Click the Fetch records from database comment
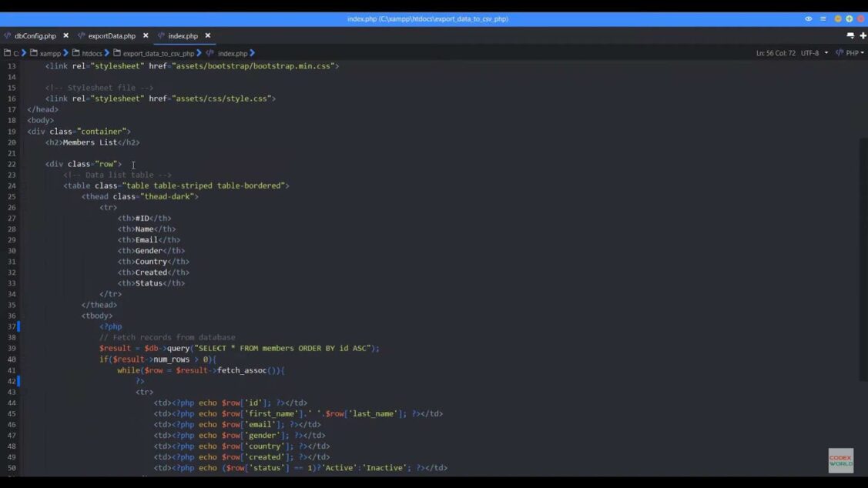Viewport: 868px width, 488px height. (167, 337)
